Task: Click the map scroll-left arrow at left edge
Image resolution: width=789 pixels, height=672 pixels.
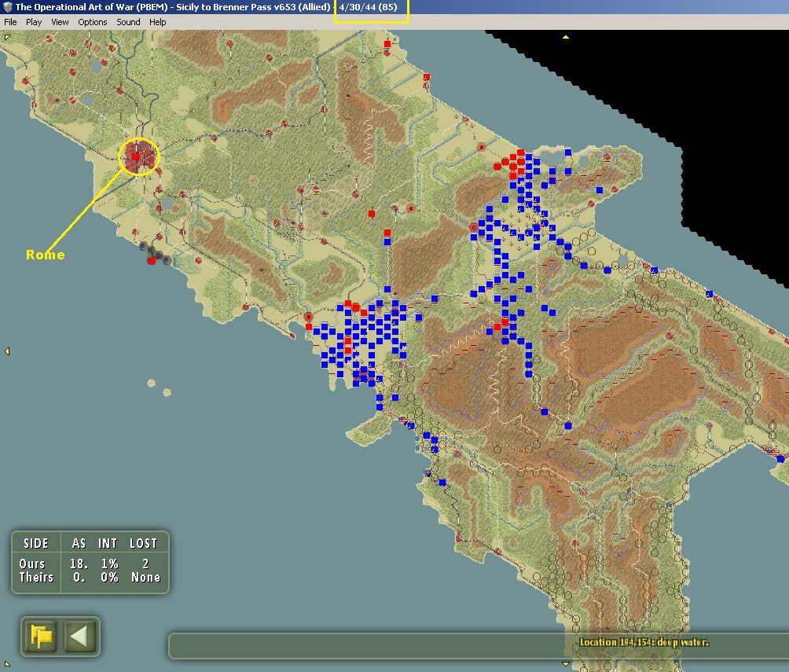Action: pos(7,351)
